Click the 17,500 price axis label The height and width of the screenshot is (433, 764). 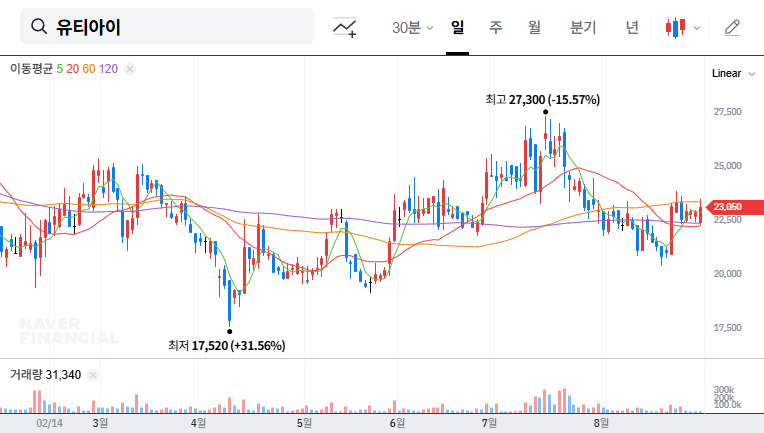[727, 328]
